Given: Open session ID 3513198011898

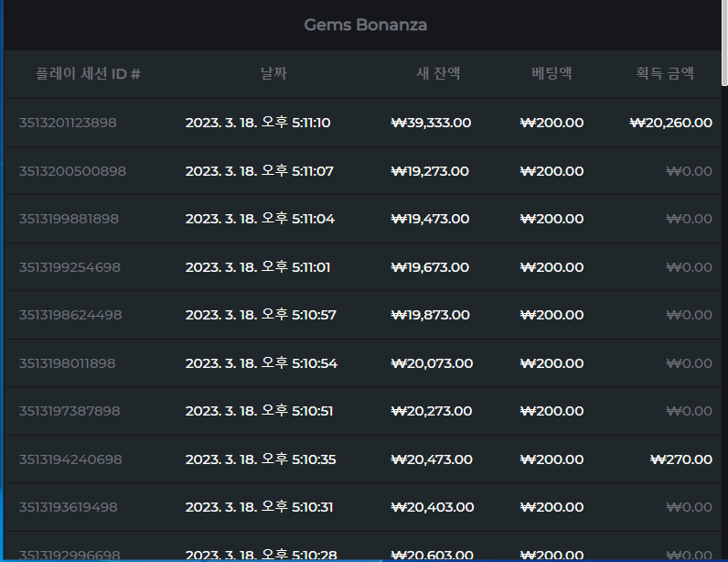Looking at the screenshot, I should (x=68, y=363).
